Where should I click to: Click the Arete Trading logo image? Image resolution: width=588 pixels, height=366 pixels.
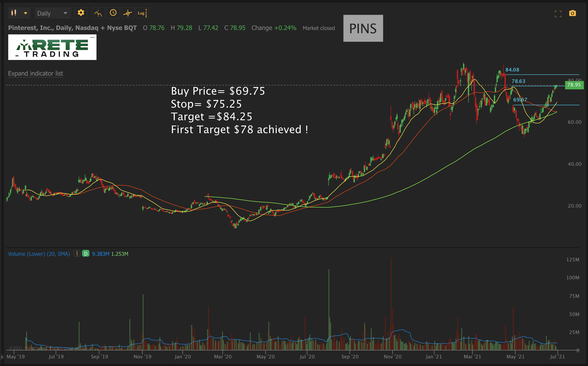(52, 48)
